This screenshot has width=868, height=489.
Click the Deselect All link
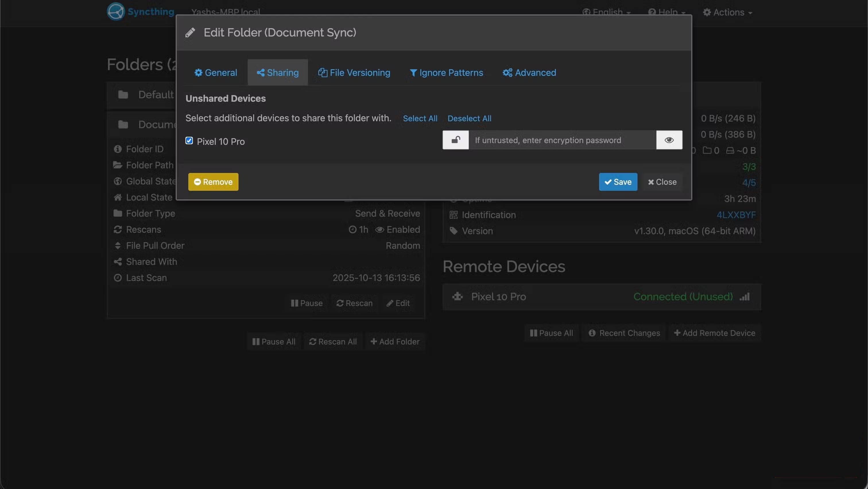(469, 118)
